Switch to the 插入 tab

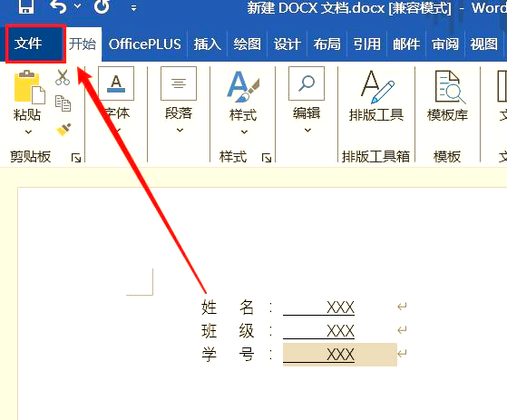(208, 44)
